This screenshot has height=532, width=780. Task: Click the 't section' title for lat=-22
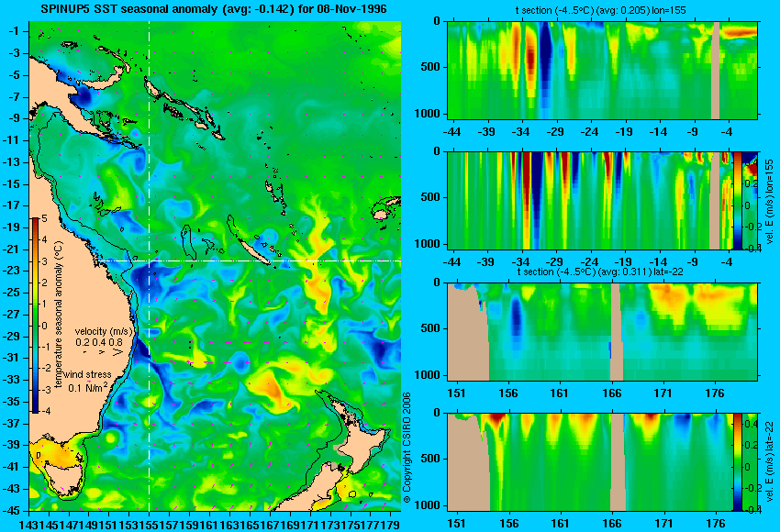coord(600,272)
